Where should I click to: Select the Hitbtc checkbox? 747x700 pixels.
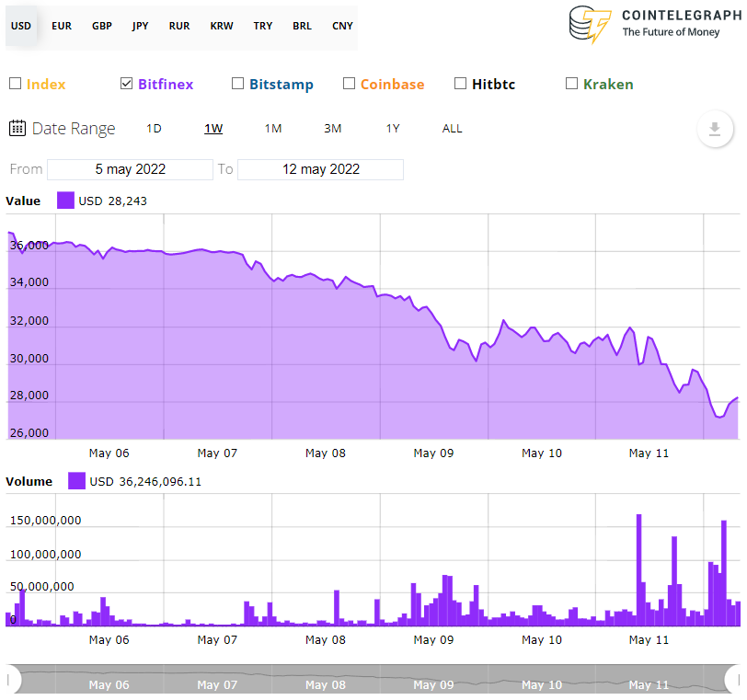(x=461, y=84)
